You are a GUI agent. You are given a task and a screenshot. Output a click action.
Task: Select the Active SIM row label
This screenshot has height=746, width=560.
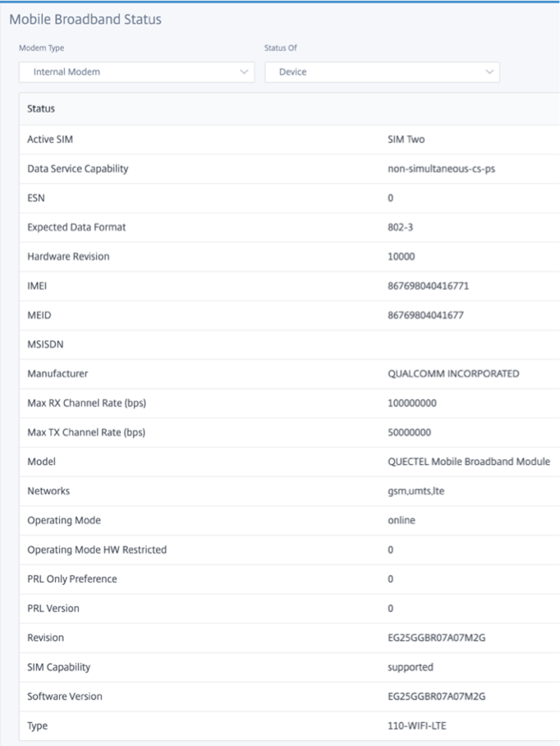point(50,140)
